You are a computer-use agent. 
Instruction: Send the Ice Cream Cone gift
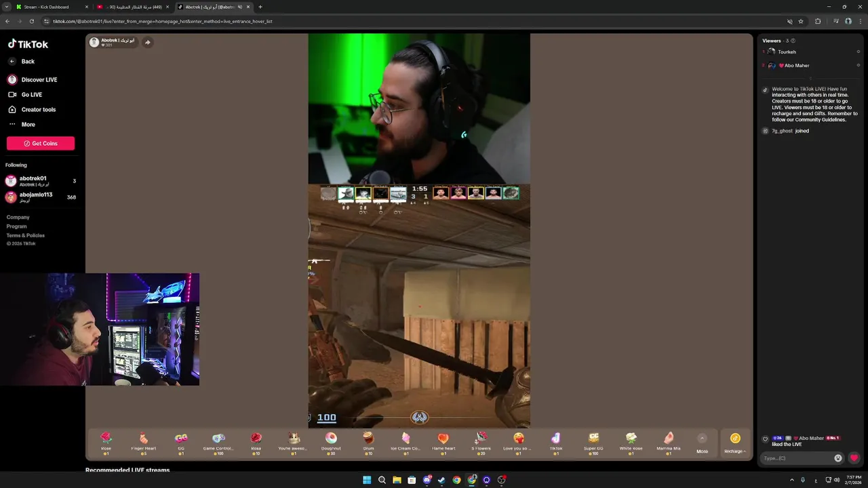click(406, 443)
